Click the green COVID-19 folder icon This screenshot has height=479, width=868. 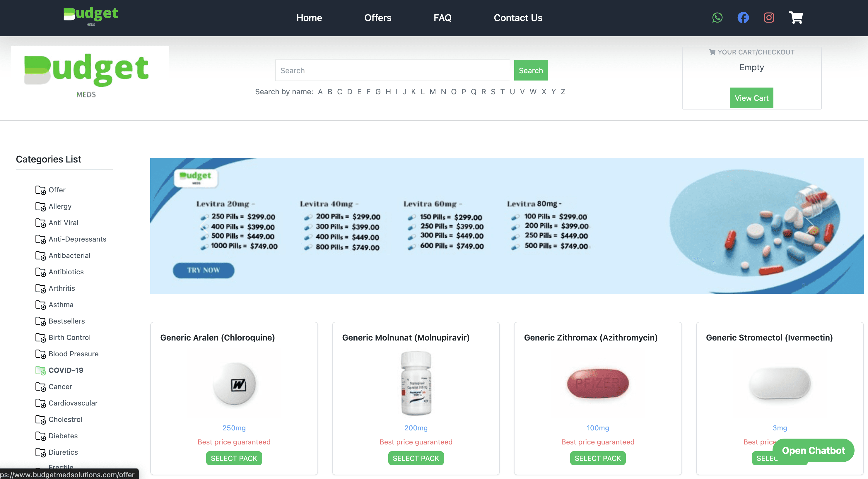[x=40, y=371]
